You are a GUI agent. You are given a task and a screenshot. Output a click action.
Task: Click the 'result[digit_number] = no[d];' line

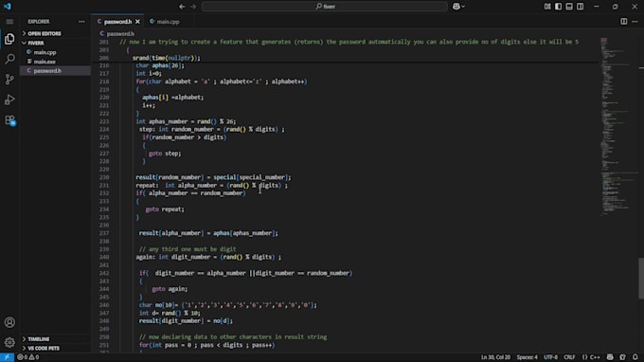186,320
